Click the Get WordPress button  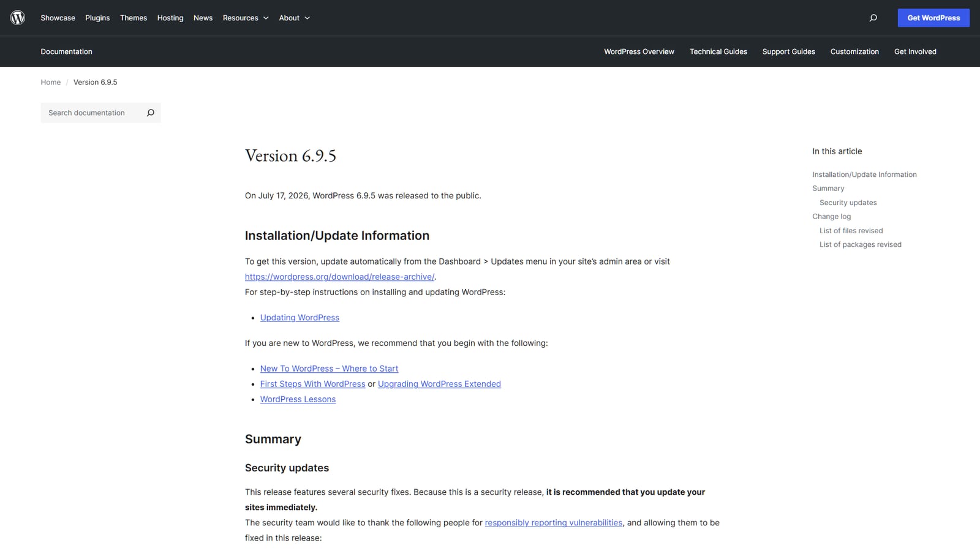click(x=933, y=18)
